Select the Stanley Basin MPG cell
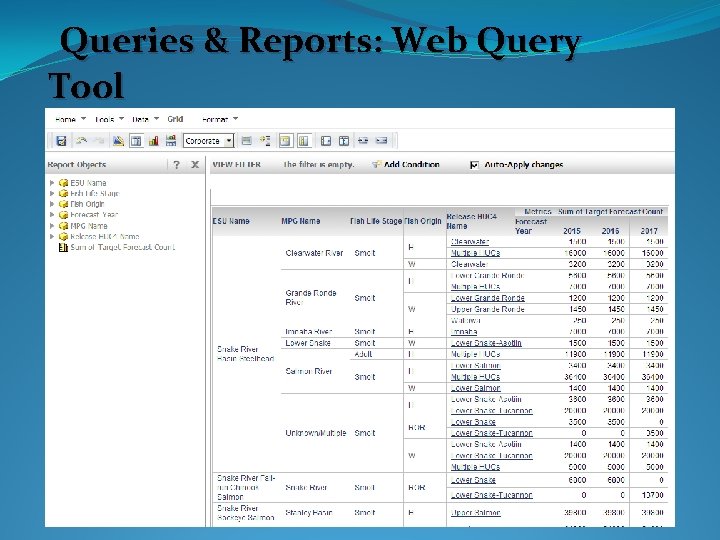This screenshot has width=720, height=540. pyautogui.click(x=309, y=513)
